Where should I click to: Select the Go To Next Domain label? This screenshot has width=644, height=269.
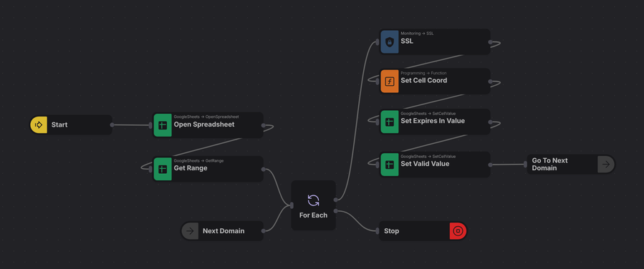[550, 165]
